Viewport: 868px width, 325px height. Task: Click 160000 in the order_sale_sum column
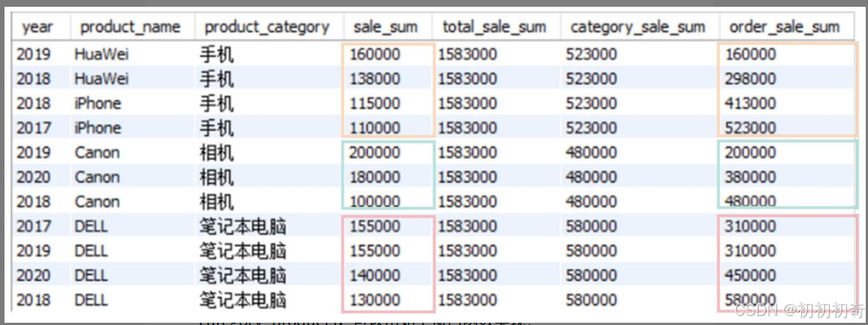(750, 54)
